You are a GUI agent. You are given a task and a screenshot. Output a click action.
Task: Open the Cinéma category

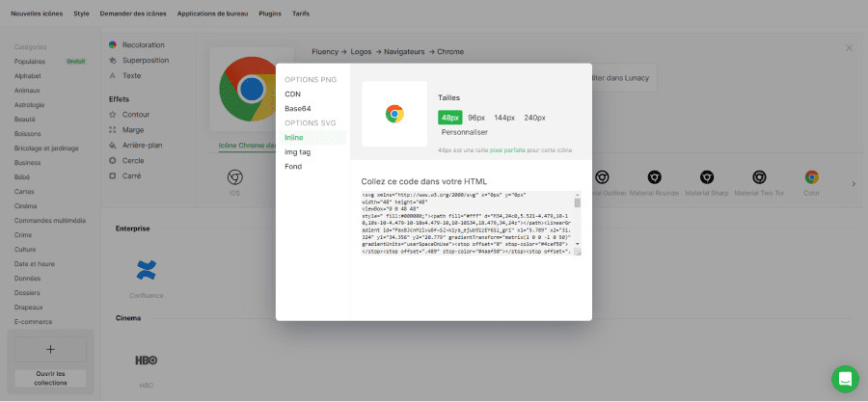point(25,205)
